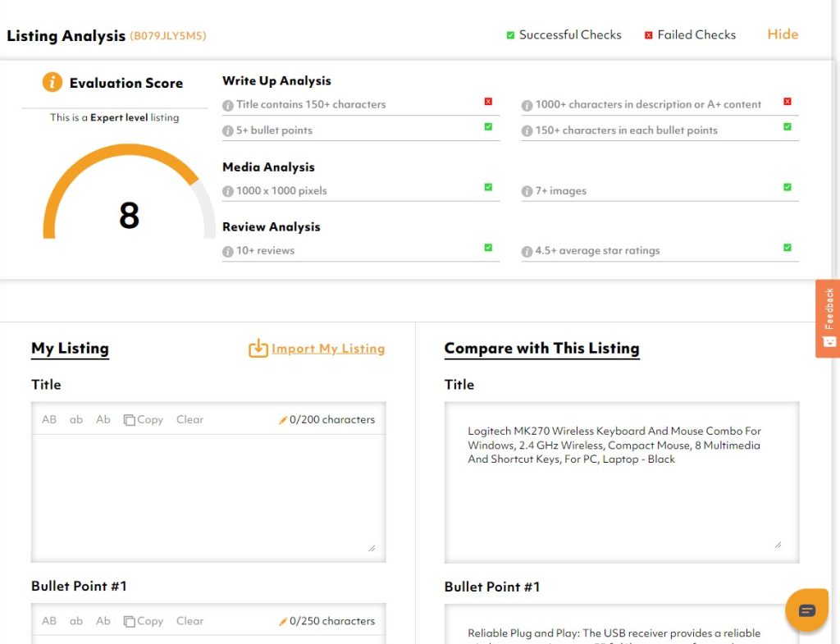
Task: Click info icon next to 4.5+ average star ratings
Action: point(527,251)
